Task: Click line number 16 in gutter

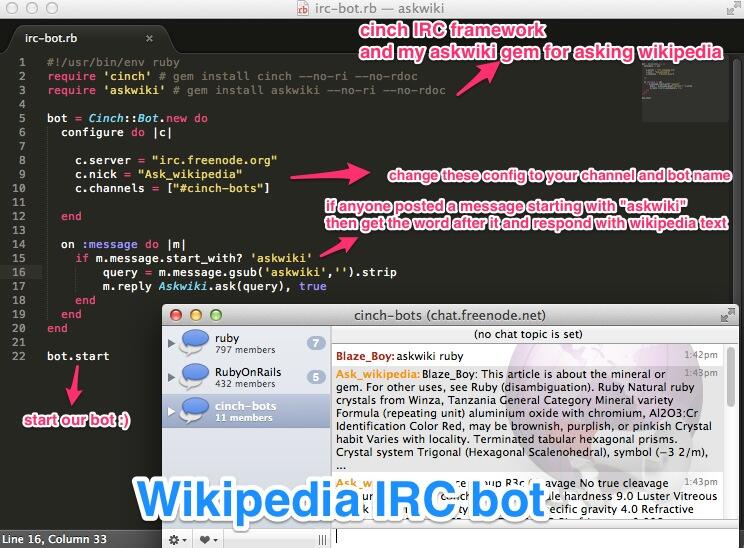Action: coord(19,272)
